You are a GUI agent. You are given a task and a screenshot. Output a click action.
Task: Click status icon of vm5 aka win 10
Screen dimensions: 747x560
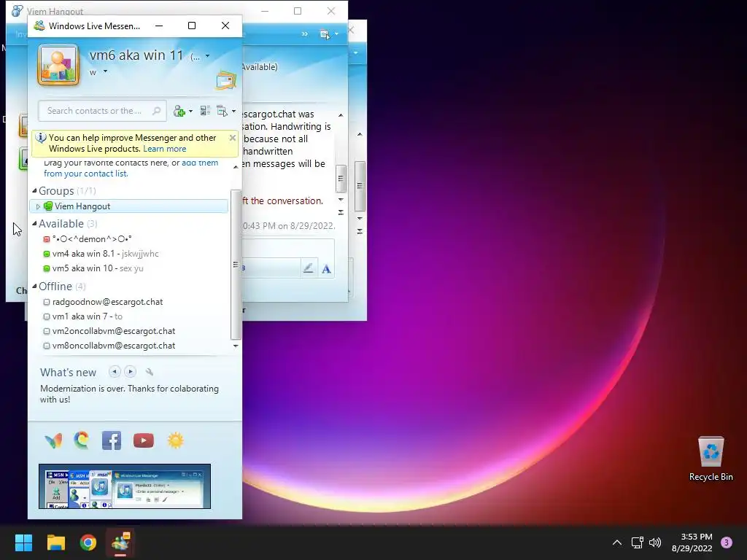click(x=46, y=268)
